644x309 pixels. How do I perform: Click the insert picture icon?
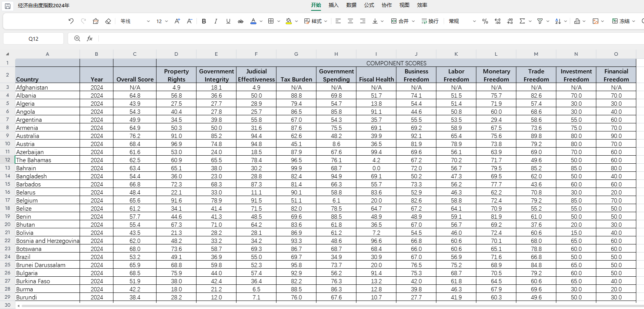[596, 21]
